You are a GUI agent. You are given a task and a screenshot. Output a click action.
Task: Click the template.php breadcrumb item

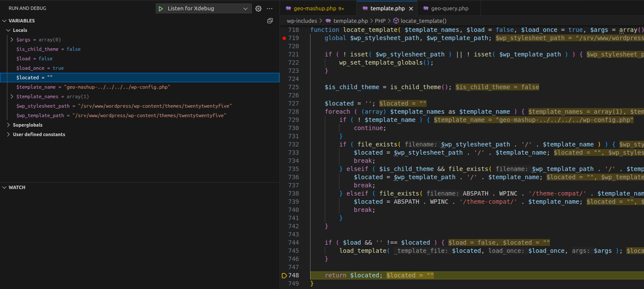point(350,21)
